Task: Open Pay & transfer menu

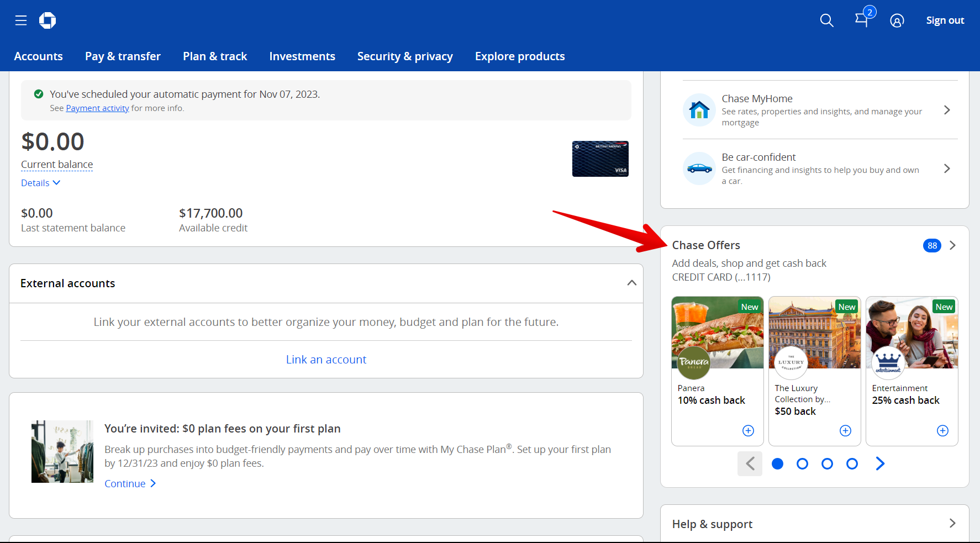Action: coord(123,56)
